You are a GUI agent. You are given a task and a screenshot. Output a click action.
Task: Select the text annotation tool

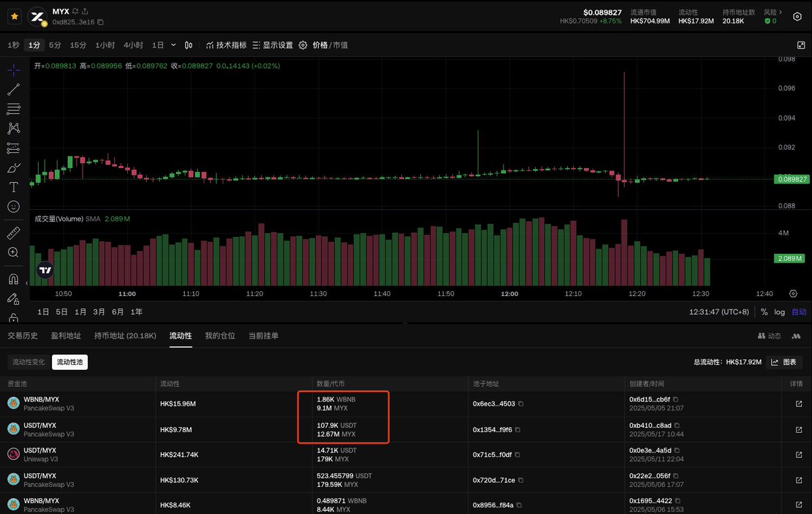coord(14,187)
